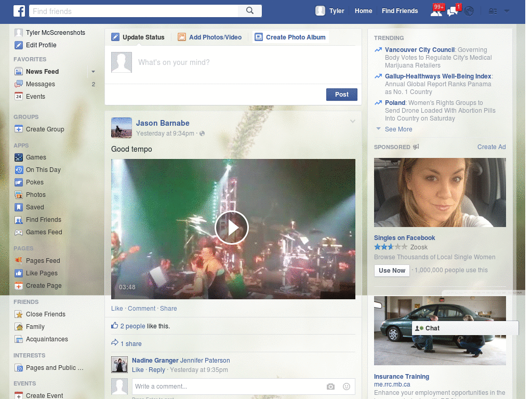Open the Photos app icon

pyautogui.click(x=19, y=195)
